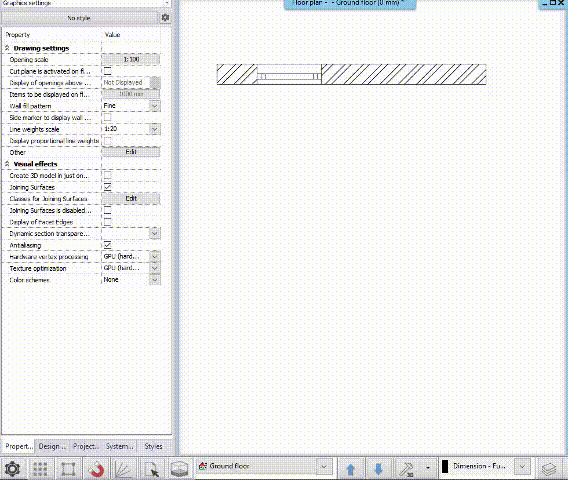Select the Texture optimization row label
The width and height of the screenshot is (568, 480).
(x=38, y=268)
